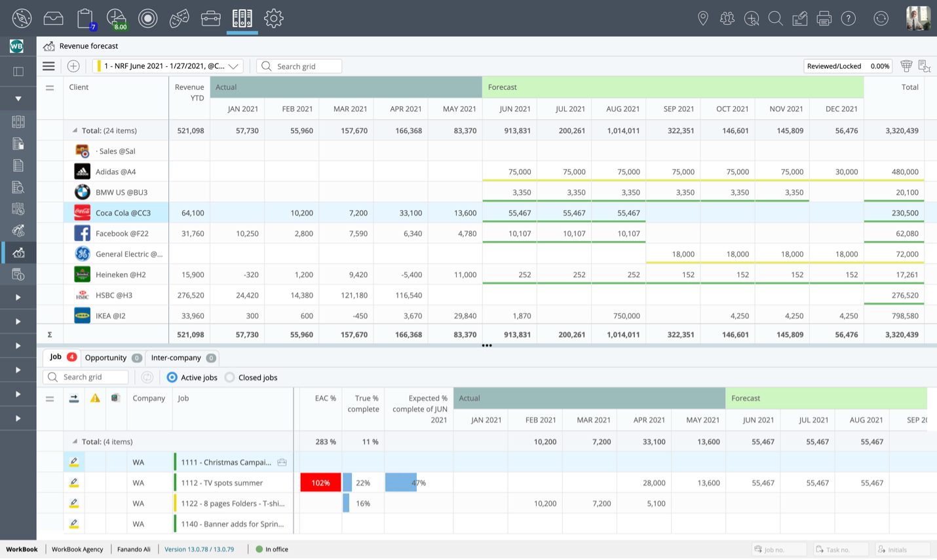The image size is (937, 560).
Task: Collapse the Total (4 items) jobs group
Action: point(75,441)
